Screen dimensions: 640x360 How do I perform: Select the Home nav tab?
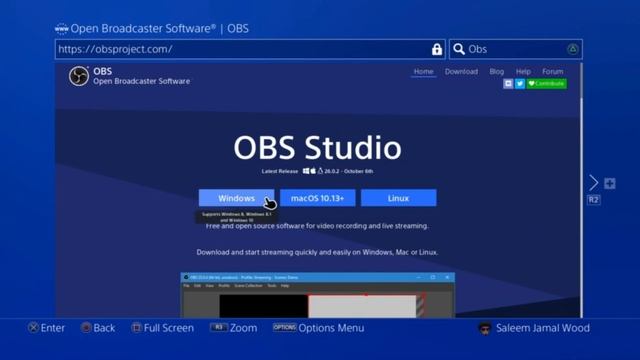(x=423, y=71)
